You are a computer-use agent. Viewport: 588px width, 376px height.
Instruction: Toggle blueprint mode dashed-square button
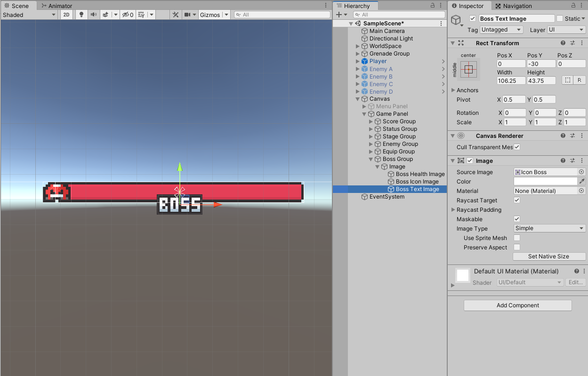[x=568, y=80]
